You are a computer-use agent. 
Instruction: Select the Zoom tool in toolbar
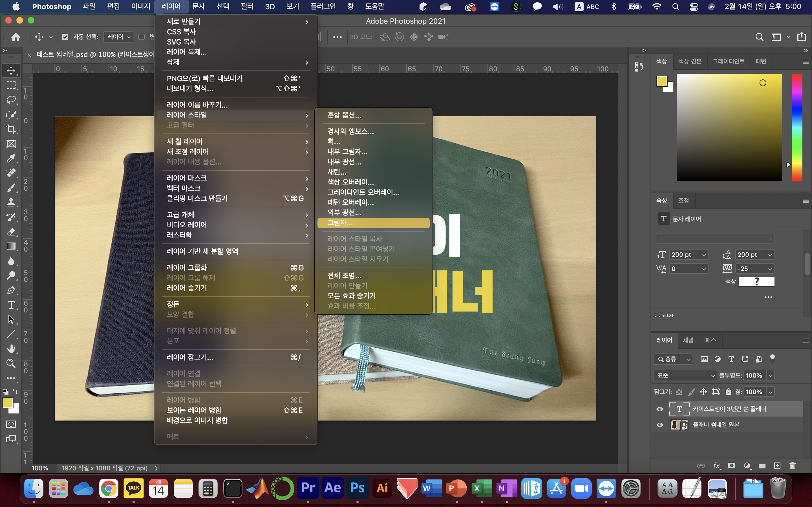coord(11,363)
